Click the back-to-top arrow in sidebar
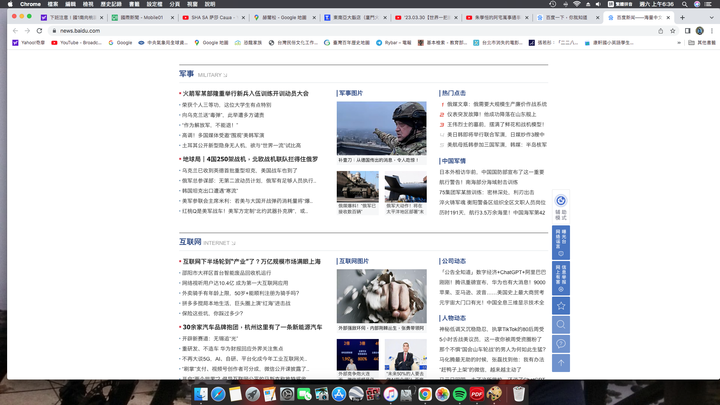Image resolution: width=720 pixels, height=405 pixels. click(561, 363)
